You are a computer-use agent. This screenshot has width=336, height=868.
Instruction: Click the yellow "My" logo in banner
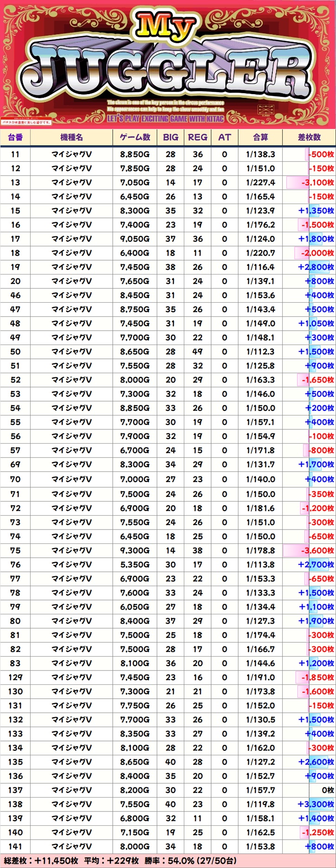tap(166, 31)
